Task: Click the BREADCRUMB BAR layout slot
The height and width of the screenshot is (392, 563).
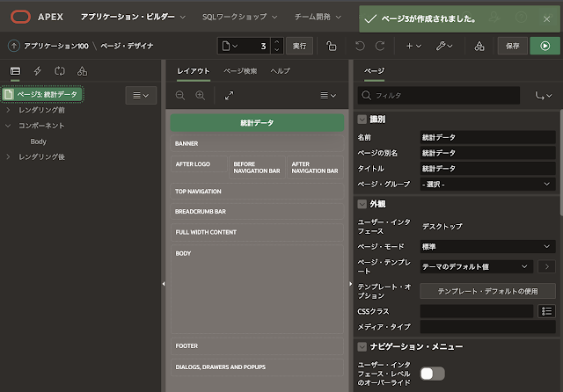Action: [x=257, y=212]
